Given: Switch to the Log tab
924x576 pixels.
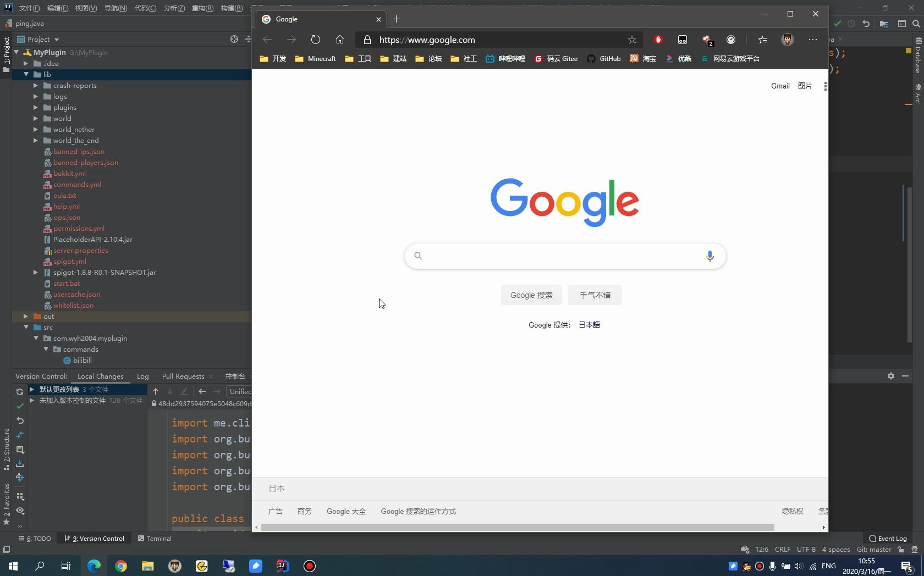Looking at the screenshot, I should click(x=143, y=376).
